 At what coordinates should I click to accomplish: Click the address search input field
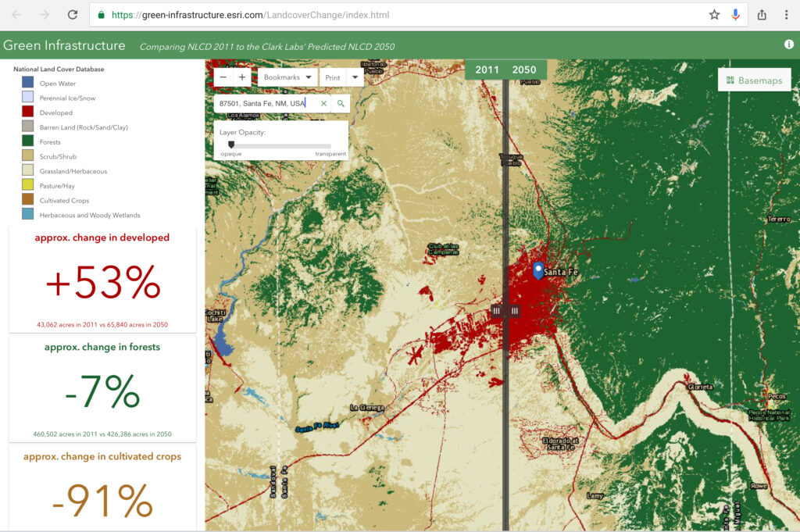click(x=266, y=103)
